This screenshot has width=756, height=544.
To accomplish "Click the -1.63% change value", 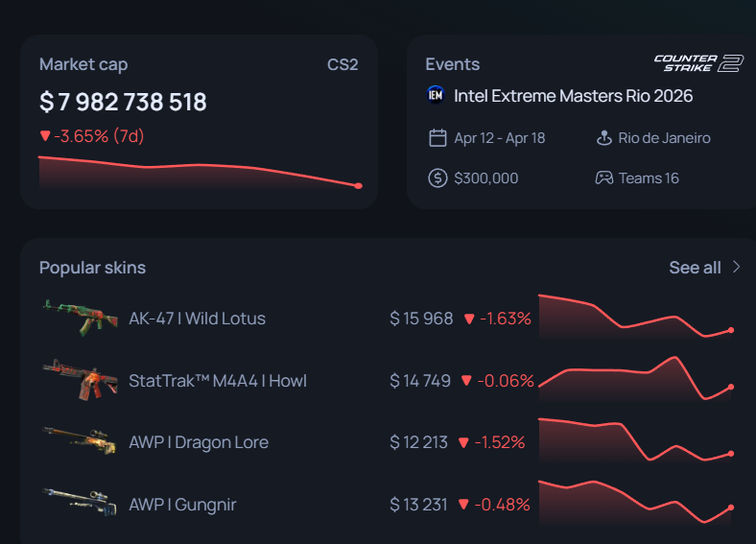I will coord(506,319).
